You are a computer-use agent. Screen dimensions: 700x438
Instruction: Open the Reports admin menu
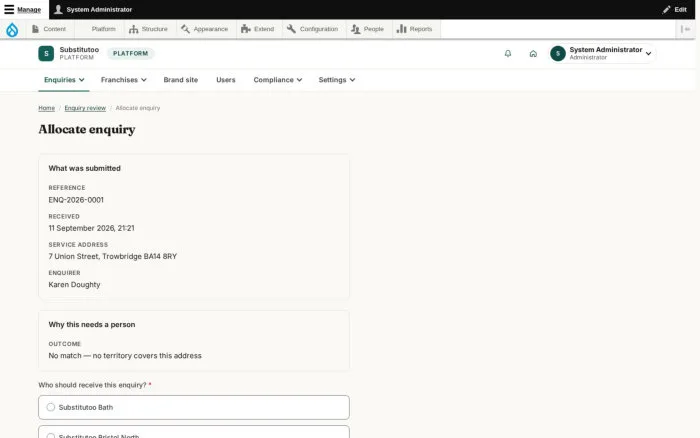point(415,29)
